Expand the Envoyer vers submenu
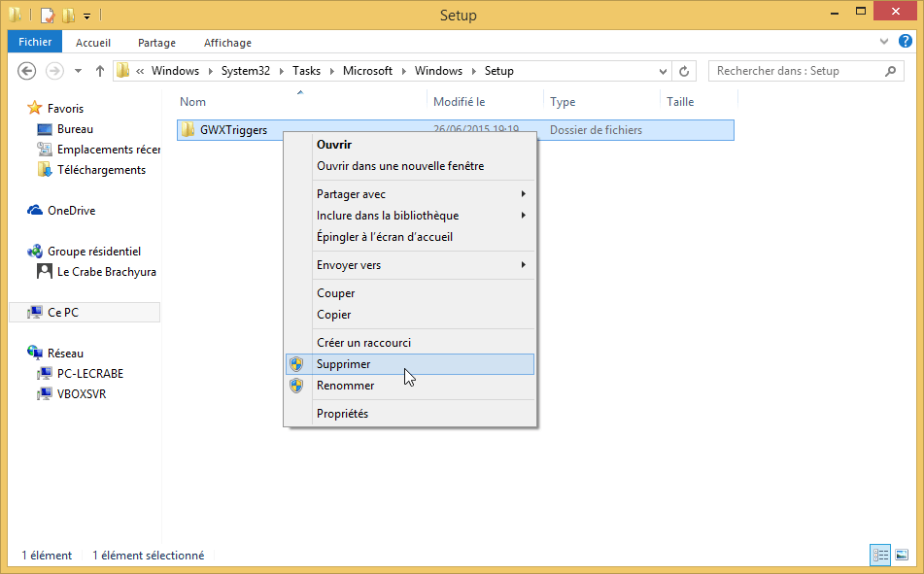This screenshot has width=924, height=574. pos(410,264)
